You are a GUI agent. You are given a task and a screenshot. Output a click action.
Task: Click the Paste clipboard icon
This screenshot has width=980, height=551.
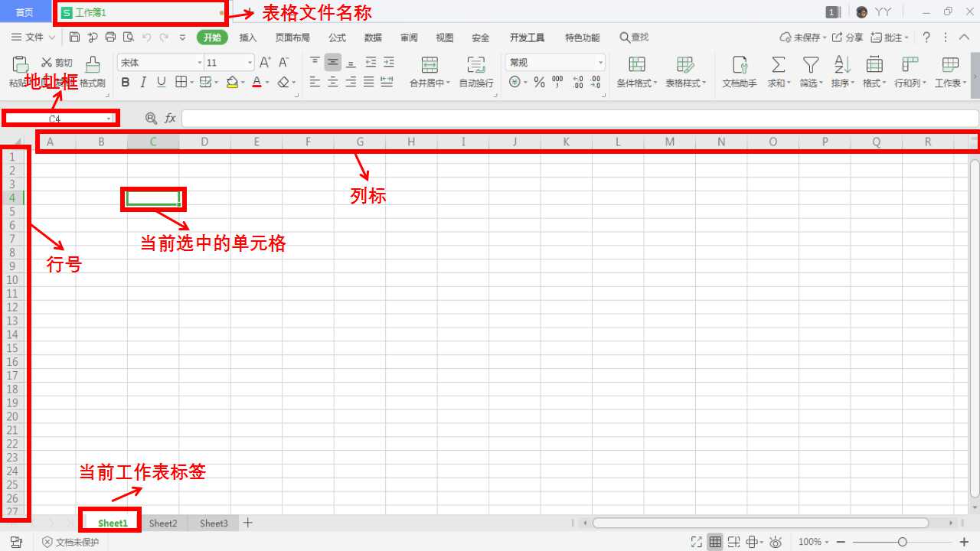[21, 64]
